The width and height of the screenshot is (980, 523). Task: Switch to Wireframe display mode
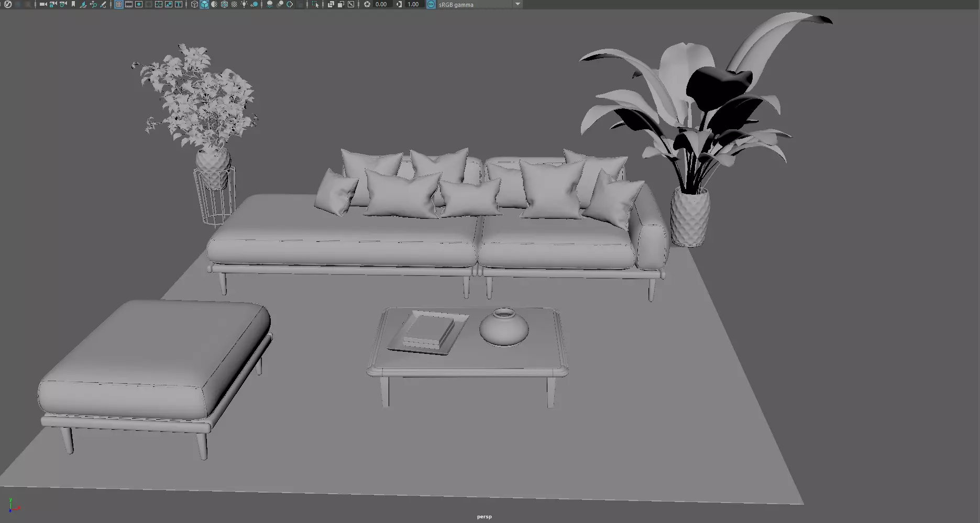point(194,4)
